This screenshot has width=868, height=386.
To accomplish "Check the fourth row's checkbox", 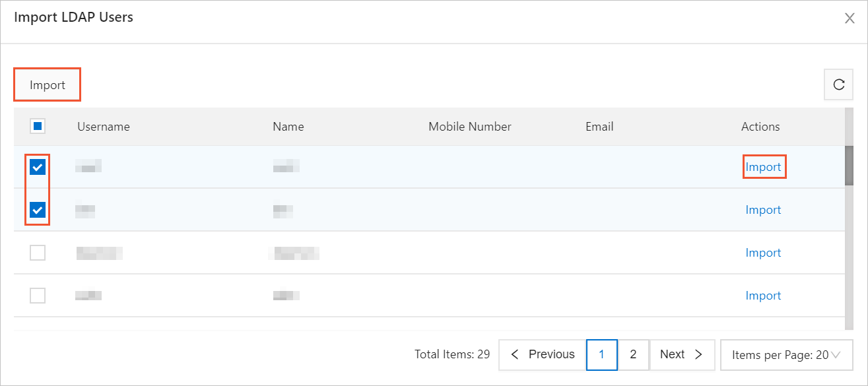I will [38, 296].
